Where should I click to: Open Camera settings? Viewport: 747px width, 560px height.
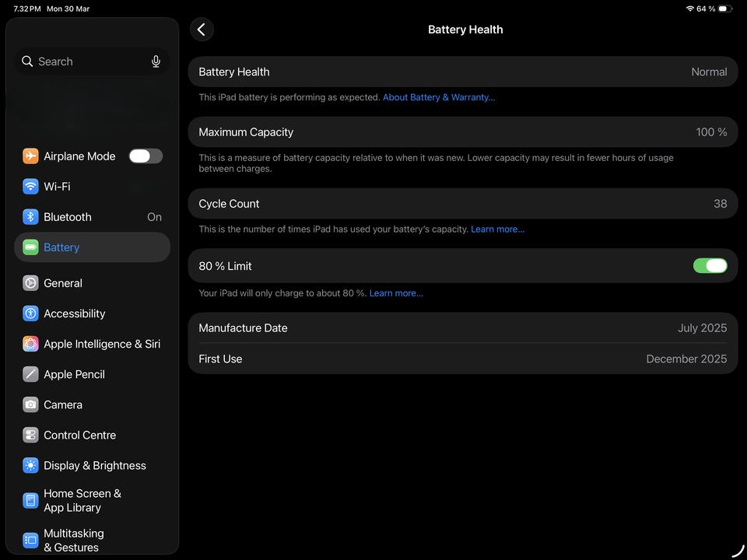(93, 405)
